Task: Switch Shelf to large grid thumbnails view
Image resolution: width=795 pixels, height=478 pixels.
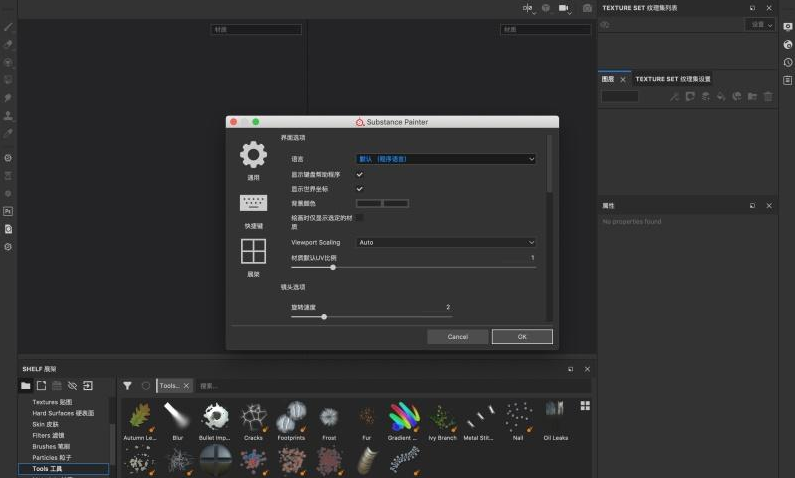Action: [x=585, y=406]
